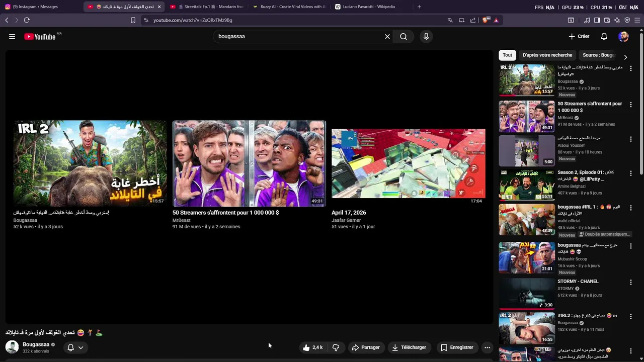This screenshot has height=362, width=644.
Task: Open the 5:00 Alaoui Youssef sidebar thumbnail
Action: [527, 150]
